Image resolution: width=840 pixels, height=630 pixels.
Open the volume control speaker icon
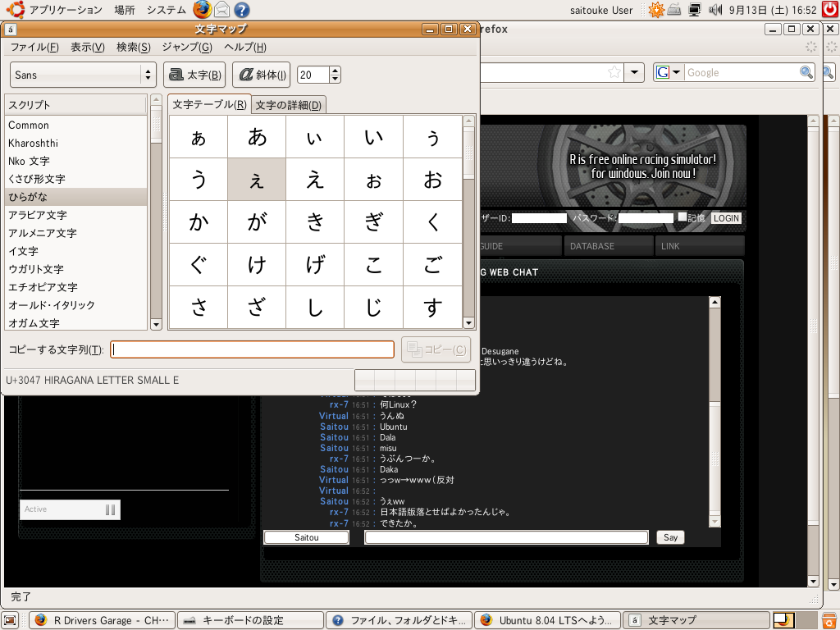click(x=715, y=10)
